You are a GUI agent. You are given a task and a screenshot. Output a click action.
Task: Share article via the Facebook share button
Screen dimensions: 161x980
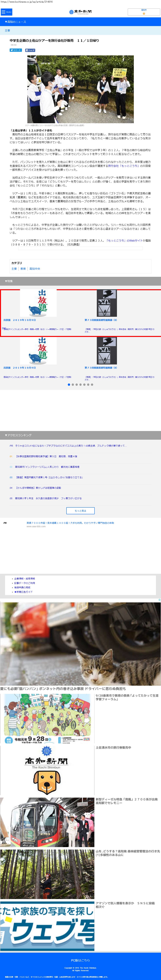(x=30, y=50)
